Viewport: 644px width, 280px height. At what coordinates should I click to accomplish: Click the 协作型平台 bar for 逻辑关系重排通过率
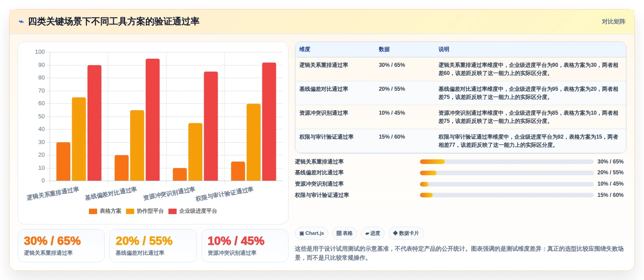click(x=79, y=139)
